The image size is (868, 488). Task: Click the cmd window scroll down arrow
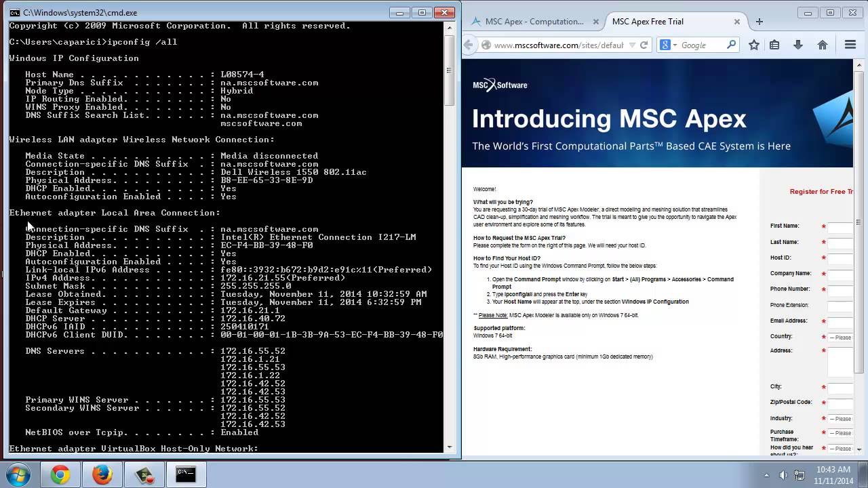click(449, 447)
